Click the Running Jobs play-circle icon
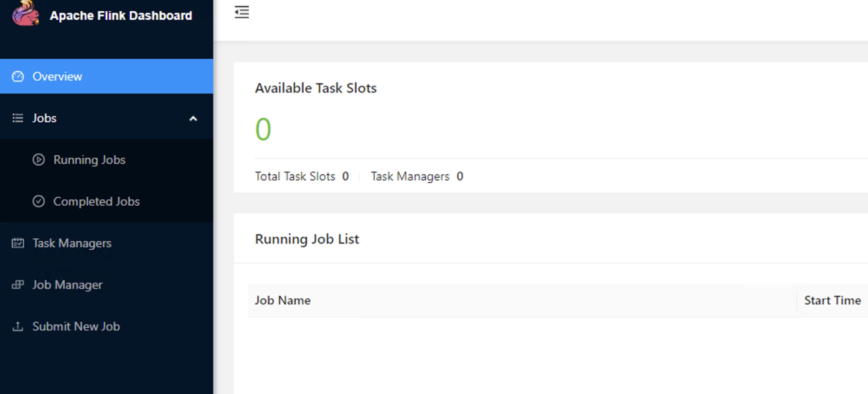Image resolution: width=868 pixels, height=394 pixels. pyautogui.click(x=38, y=160)
